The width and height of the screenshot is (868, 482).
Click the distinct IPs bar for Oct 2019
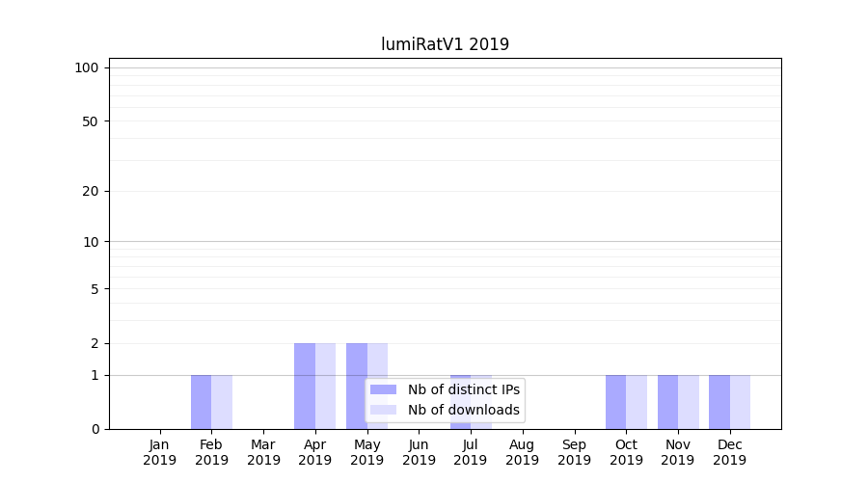[615, 402]
